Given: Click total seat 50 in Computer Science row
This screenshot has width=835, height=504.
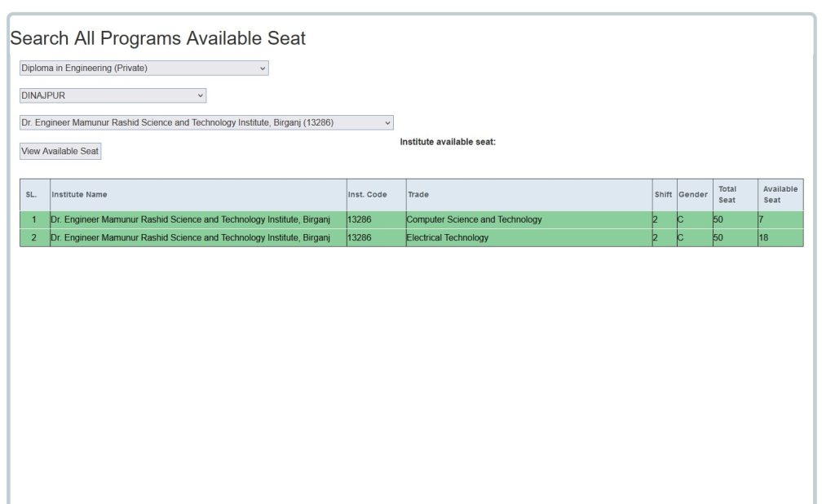Looking at the screenshot, I should point(718,219).
